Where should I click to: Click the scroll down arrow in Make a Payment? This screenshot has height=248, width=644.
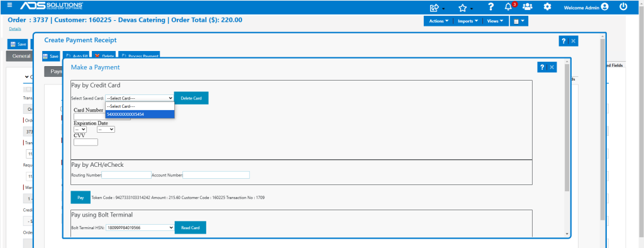click(x=567, y=234)
